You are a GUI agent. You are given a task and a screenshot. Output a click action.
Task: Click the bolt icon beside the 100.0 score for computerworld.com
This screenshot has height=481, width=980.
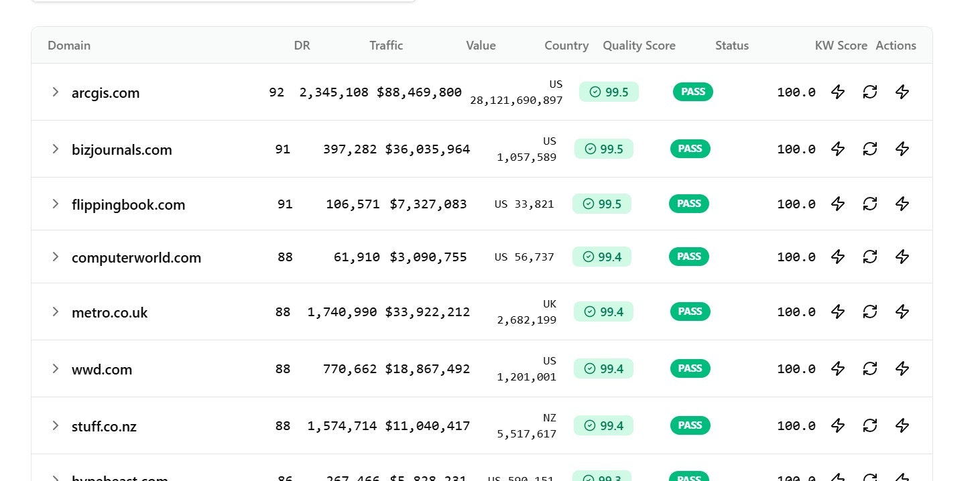point(838,256)
